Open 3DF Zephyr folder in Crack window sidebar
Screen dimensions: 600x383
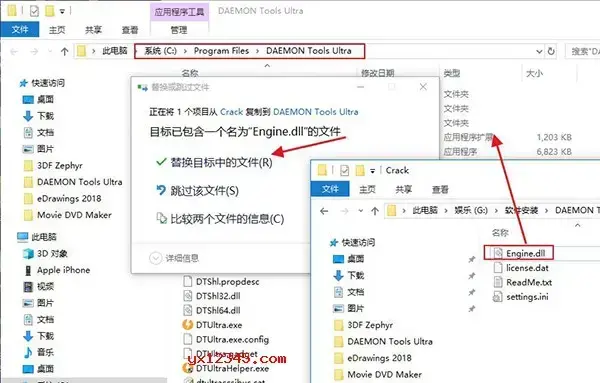(x=364, y=325)
